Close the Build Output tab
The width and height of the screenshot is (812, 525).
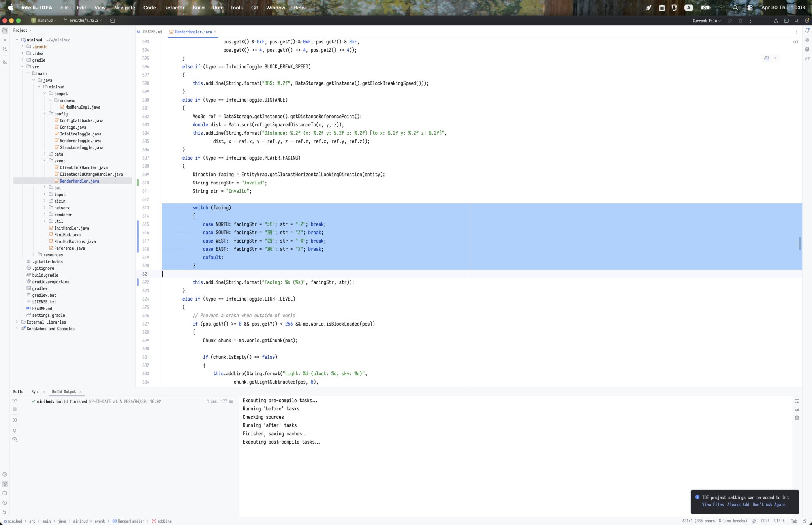tap(81, 392)
